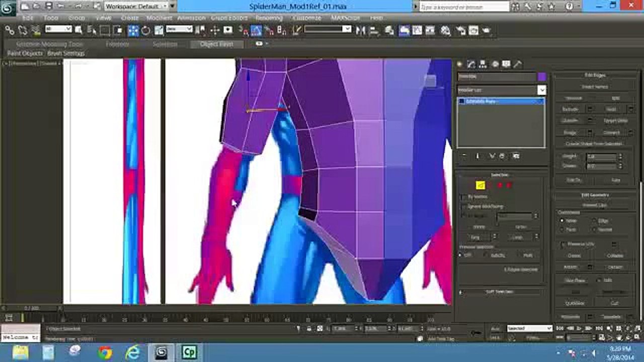Open the selection filter All dropdown
This screenshot has height=362, width=644.
[58, 29]
